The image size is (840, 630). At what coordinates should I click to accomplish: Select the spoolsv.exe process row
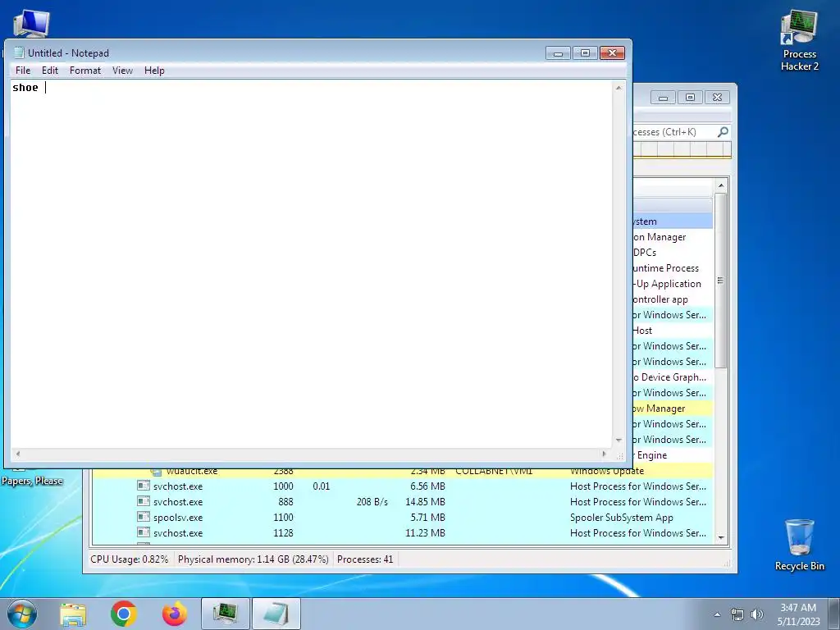click(402, 517)
